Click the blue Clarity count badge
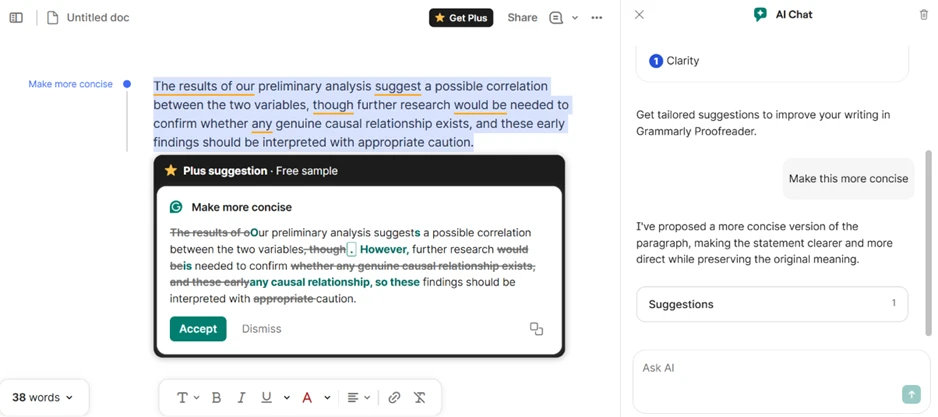Viewport: 938px width, 417px height. click(x=656, y=61)
